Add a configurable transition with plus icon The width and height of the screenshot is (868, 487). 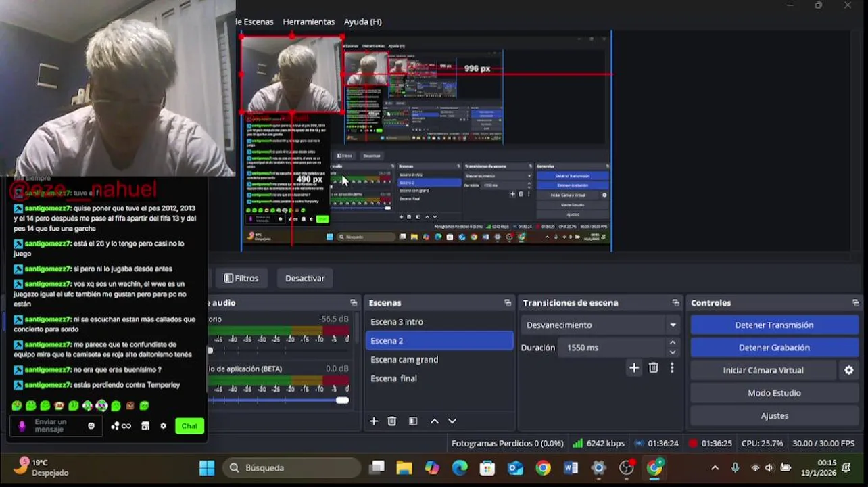pos(633,368)
